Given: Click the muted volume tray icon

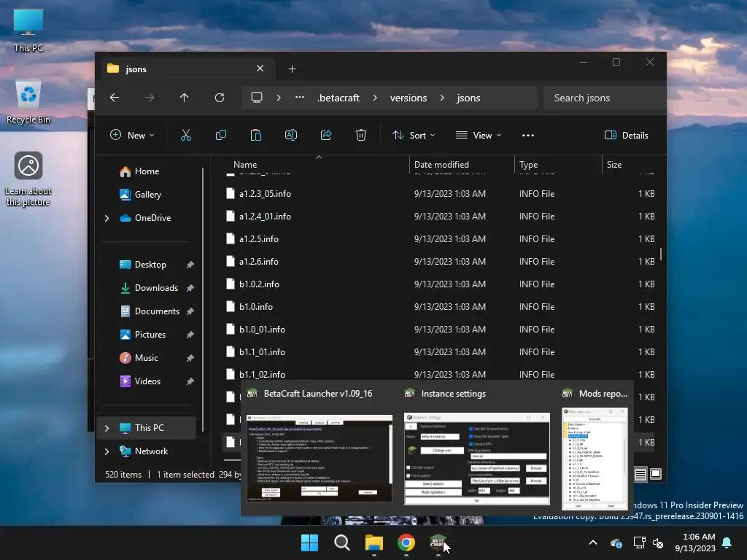Looking at the screenshot, I should (659, 542).
